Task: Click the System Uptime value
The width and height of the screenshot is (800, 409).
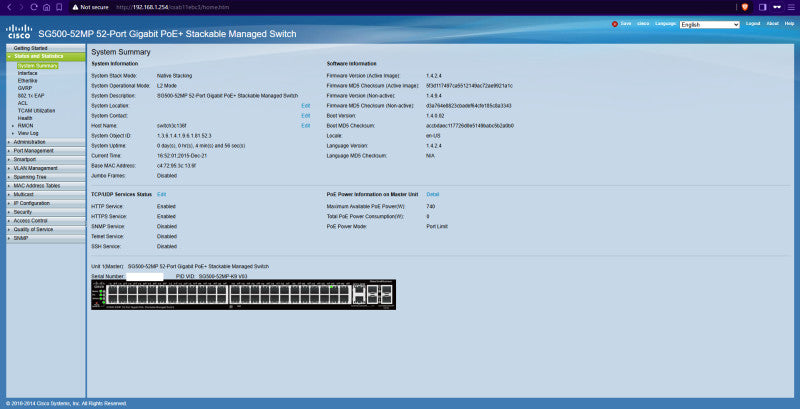Action: 201,146
